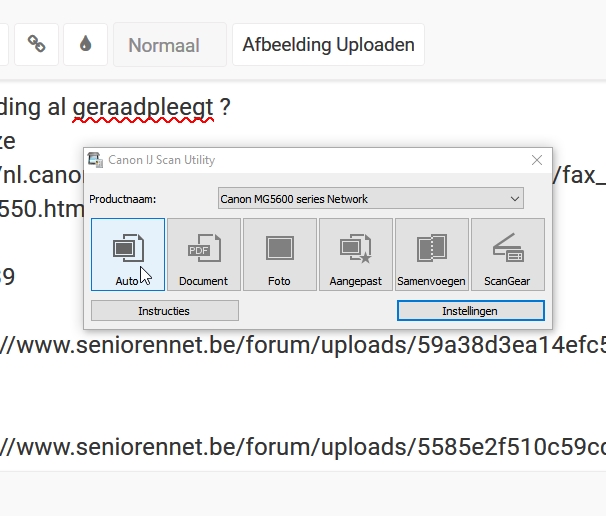Viewport: 606px width, 516px height.
Task: Open the Productnaam scanner combo box
Action: point(370,199)
